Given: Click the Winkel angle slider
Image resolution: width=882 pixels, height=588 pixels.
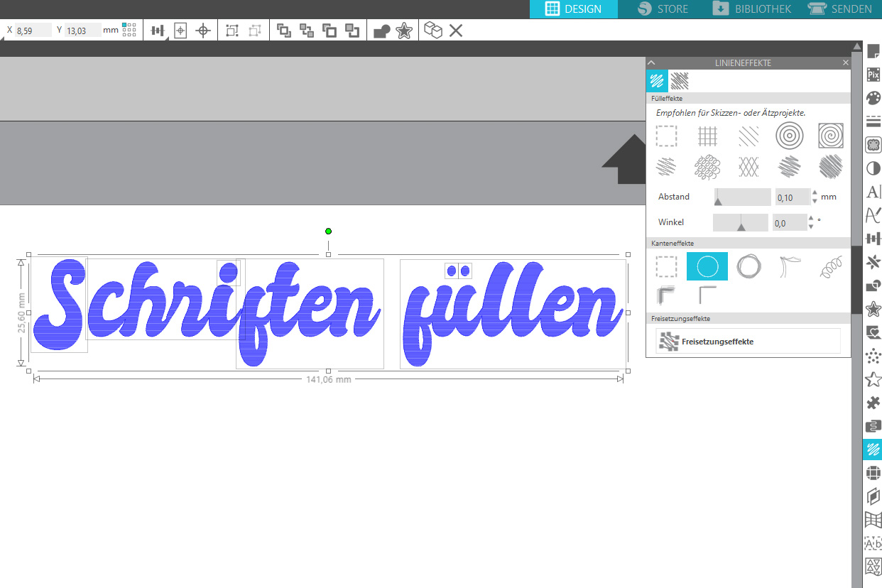Looking at the screenshot, I should (741, 223).
